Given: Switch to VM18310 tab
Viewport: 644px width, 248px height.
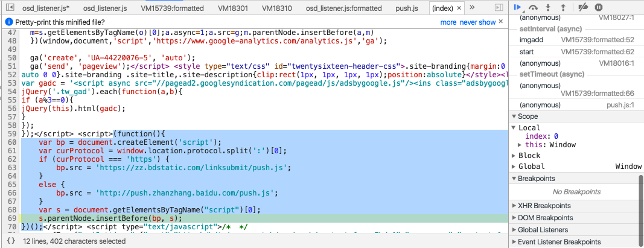Looking at the screenshot, I should click(277, 8).
